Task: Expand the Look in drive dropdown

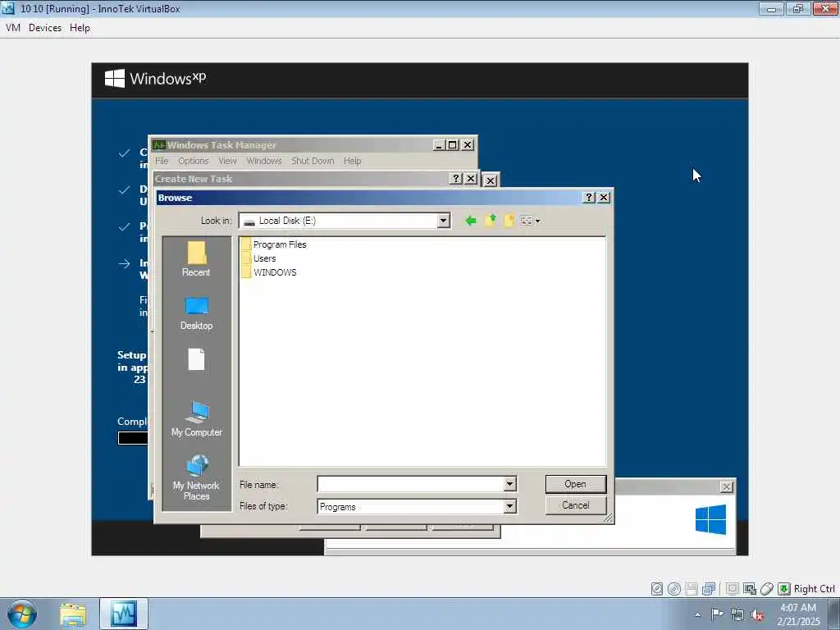Action: [443, 221]
